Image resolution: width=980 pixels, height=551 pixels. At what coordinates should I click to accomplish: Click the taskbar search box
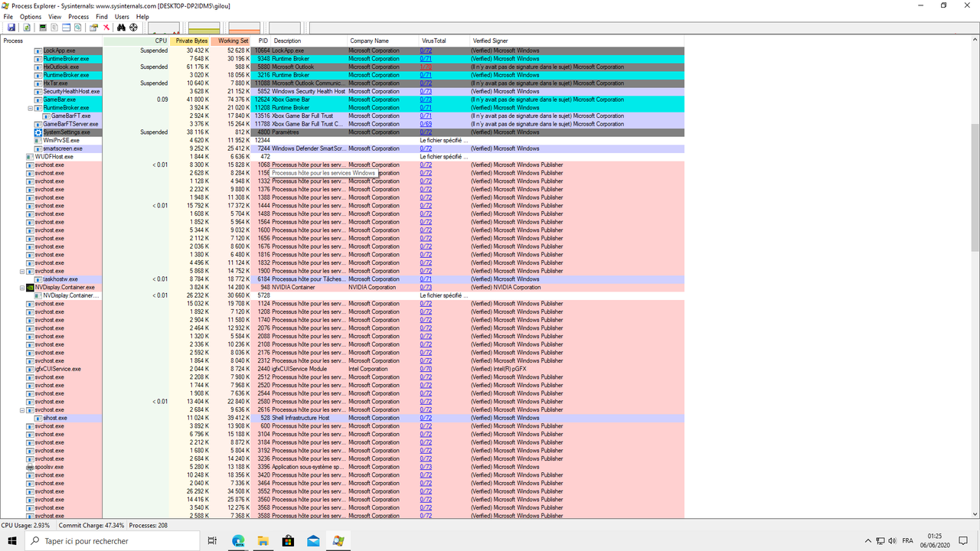(113, 541)
